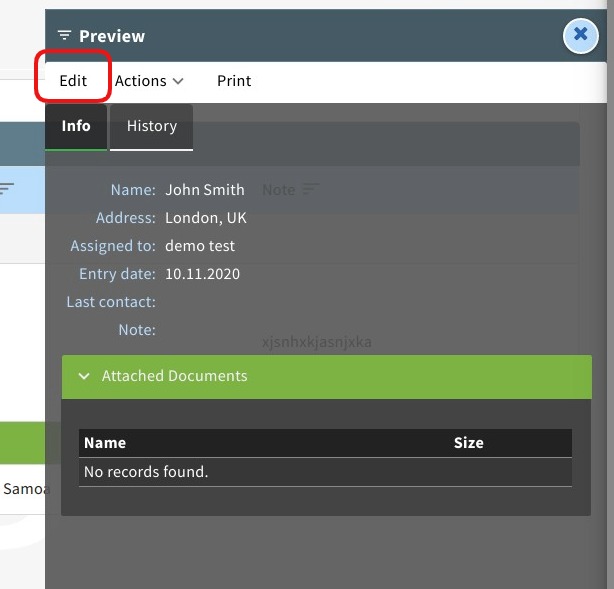The height and width of the screenshot is (589, 614).
Task: Click the chevron beside Attached Documents
Action: [x=84, y=376]
